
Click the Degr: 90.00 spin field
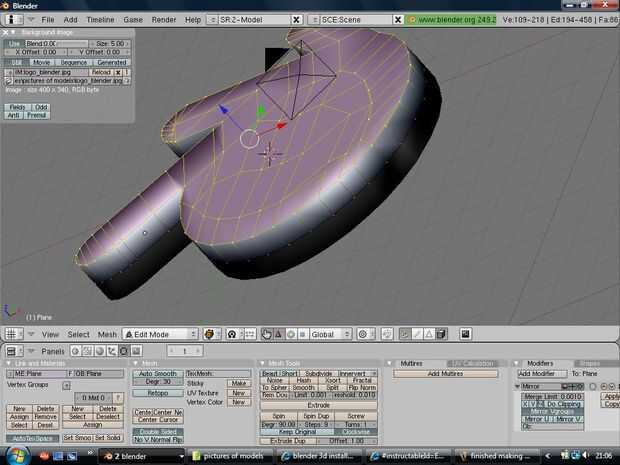point(278,424)
